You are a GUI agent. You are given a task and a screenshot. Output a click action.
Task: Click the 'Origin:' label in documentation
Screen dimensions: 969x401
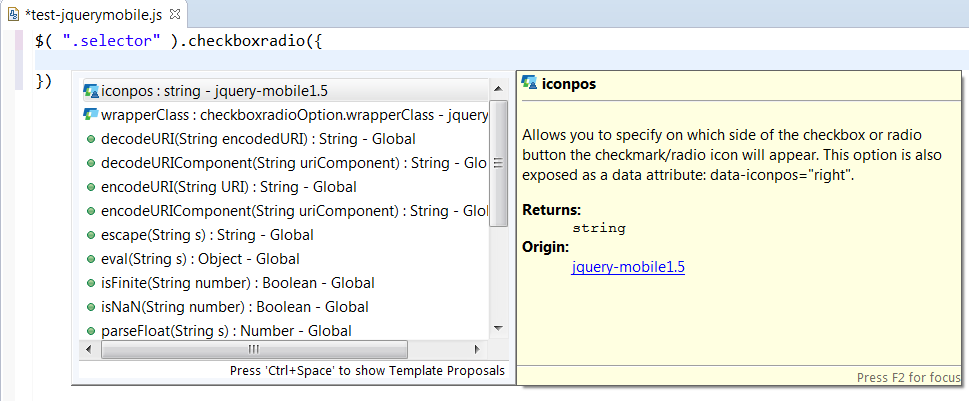(x=546, y=248)
